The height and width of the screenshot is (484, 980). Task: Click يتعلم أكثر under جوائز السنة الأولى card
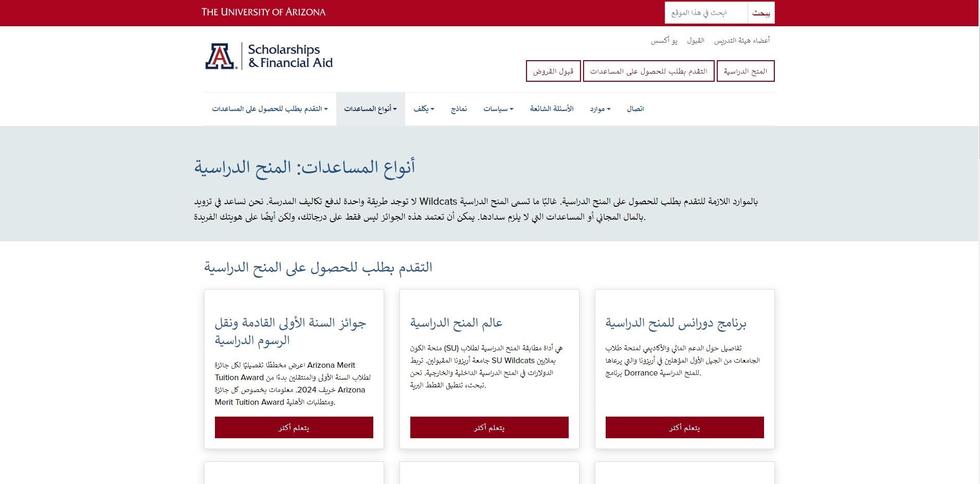294,427
